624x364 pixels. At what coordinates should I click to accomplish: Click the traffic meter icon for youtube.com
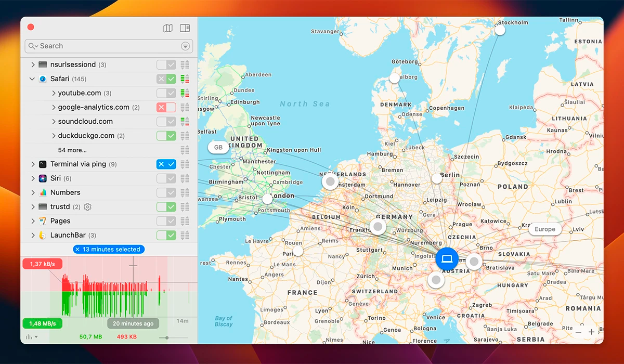point(185,94)
